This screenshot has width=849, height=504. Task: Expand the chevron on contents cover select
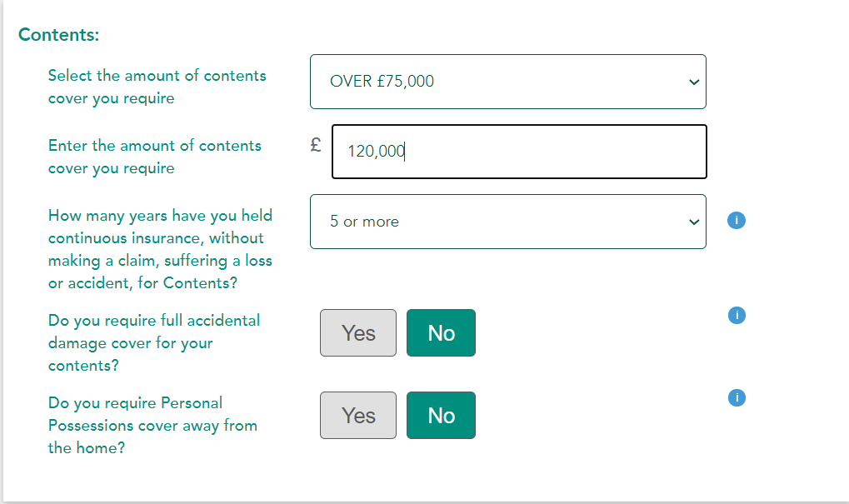point(693,82)
